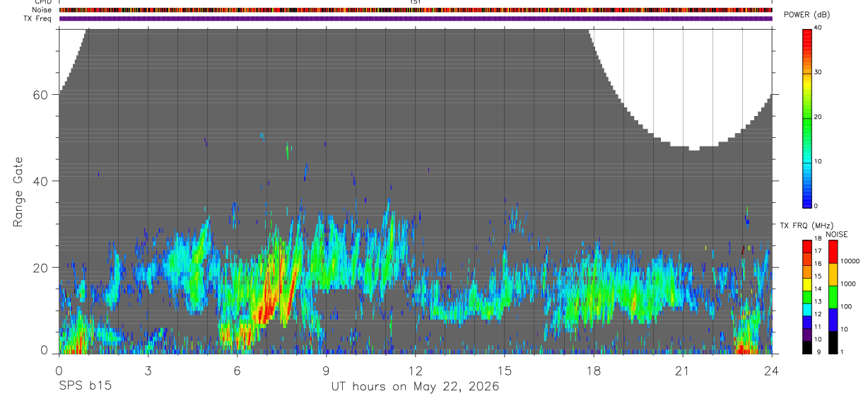
Task: Click the green swatch in NOISE legend
Action: click(x=832, y=296)
